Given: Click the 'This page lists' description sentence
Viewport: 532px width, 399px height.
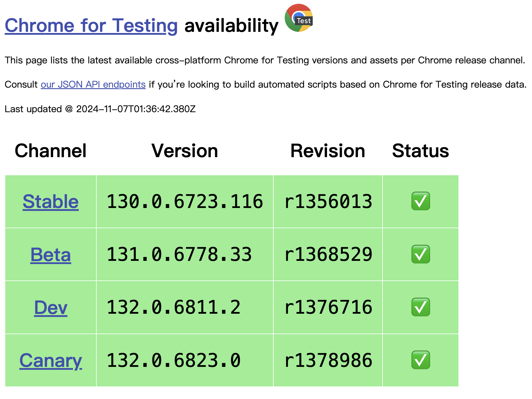Looking at the screenshot, I should [265, 60].
